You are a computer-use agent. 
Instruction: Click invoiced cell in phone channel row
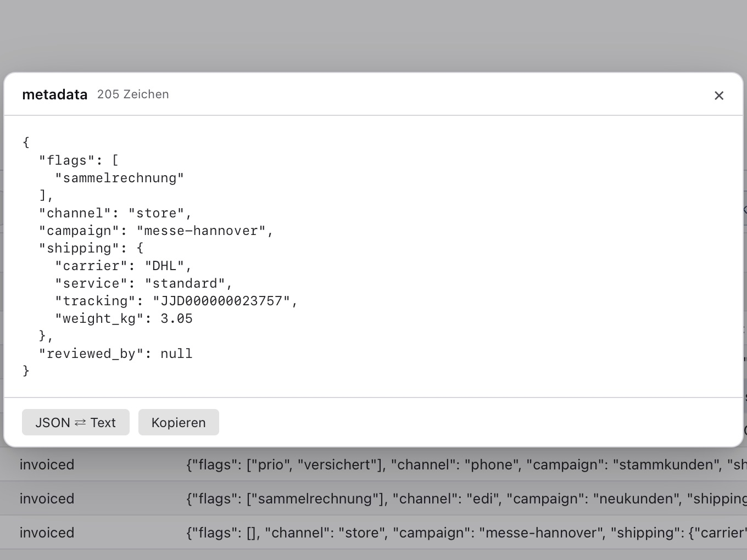pos(47,464)
